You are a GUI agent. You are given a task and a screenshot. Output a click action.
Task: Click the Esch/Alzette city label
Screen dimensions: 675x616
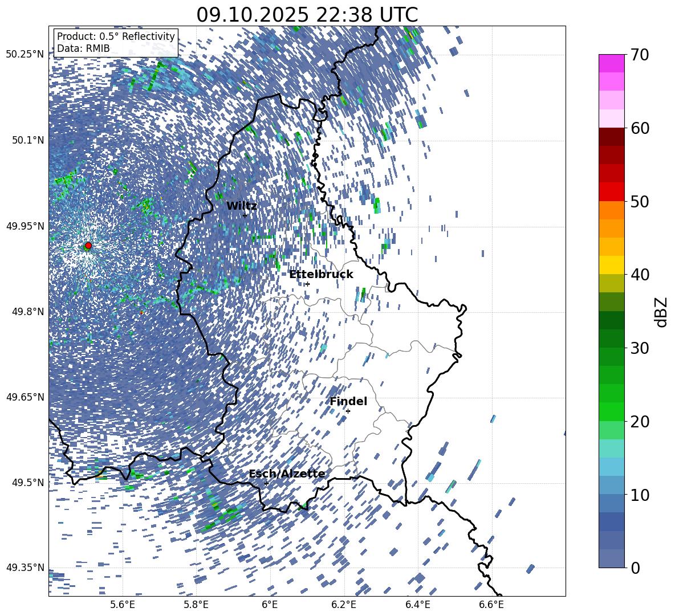[x=287, y=474]
